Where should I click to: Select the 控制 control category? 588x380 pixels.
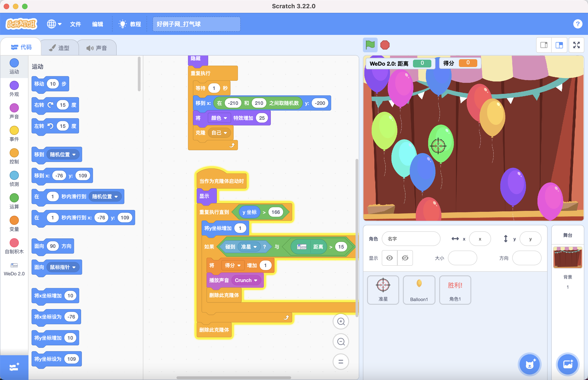click(x=14, y=156)
